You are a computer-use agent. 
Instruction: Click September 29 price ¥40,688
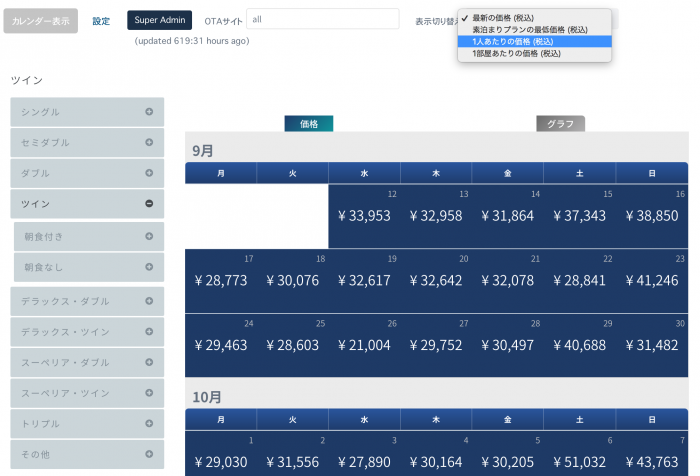coord(579,345)
